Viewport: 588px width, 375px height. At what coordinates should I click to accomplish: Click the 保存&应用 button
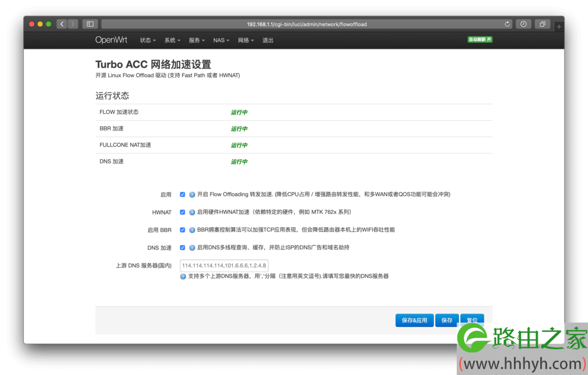coord(414,320)
